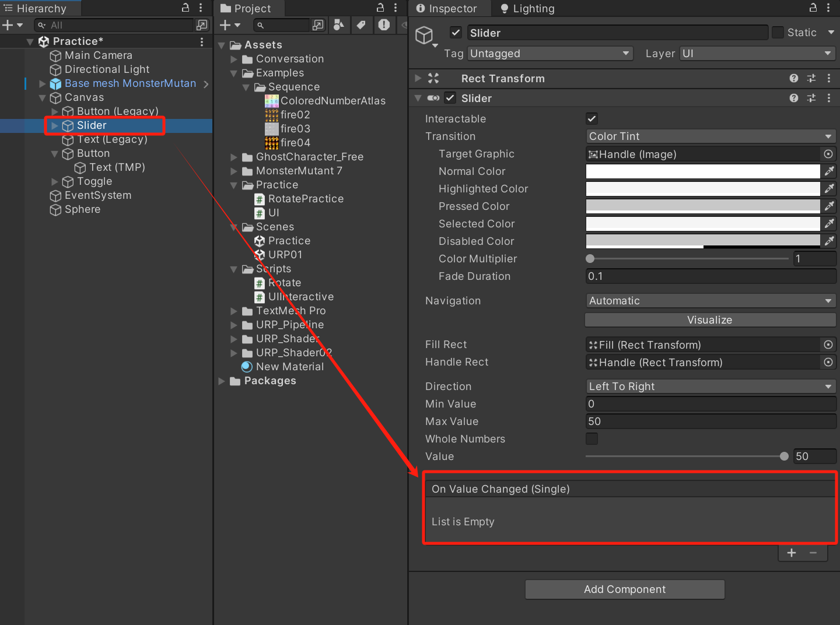Open the Hierarchy panel three-dot menu
This screenshot has height=625, width=840.
pos(201,8)
